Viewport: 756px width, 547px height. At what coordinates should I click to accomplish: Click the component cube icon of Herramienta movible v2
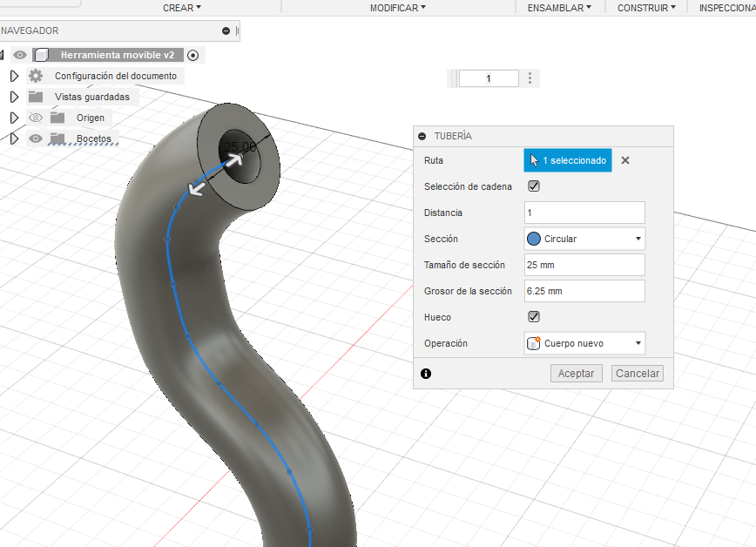[x=42, y=55]
